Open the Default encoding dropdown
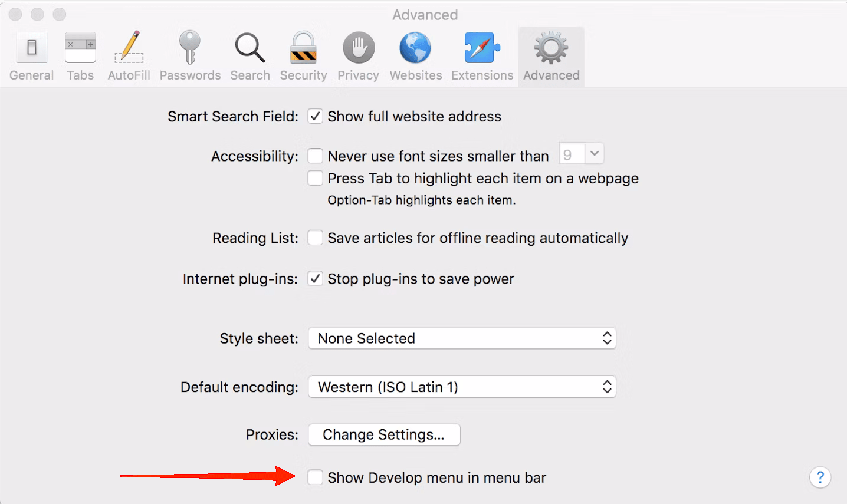Screen dimensions: 847x504 pyautogui.click(x=462, y=387)
